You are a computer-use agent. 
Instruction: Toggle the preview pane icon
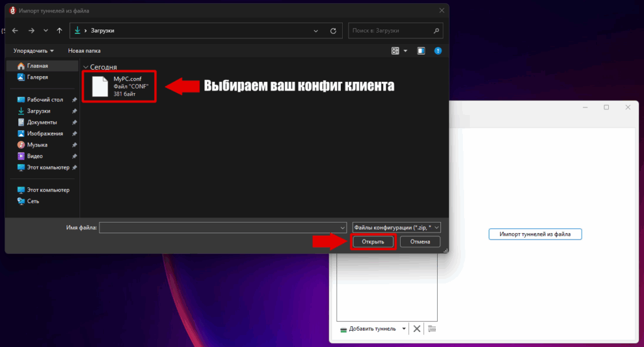(421, 50)
